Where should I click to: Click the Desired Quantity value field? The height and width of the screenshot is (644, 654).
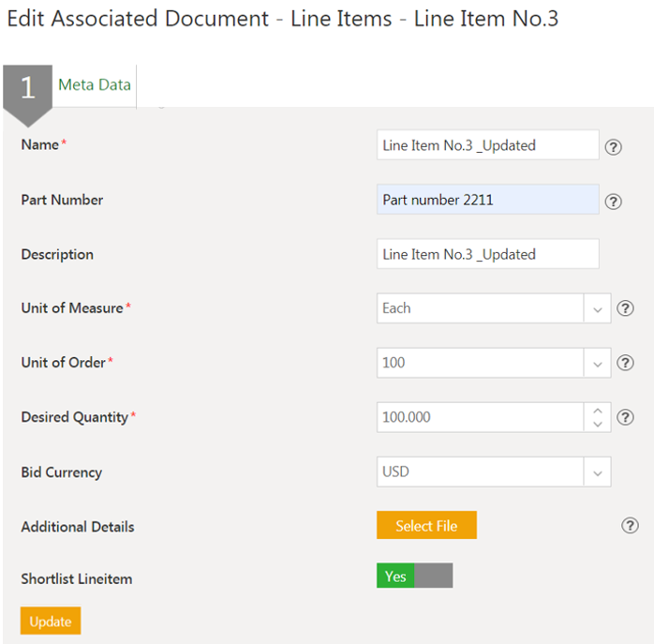pyautogui.click(x=480, y=417)
